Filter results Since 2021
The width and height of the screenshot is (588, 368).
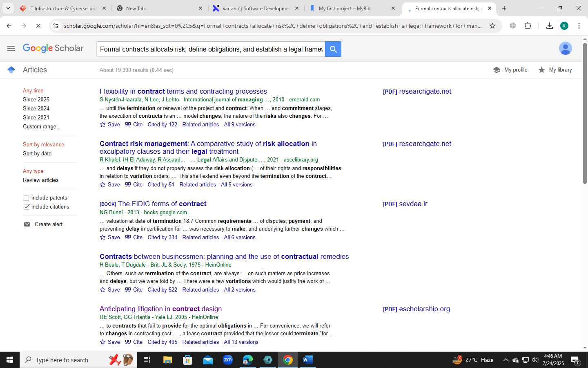36,117
